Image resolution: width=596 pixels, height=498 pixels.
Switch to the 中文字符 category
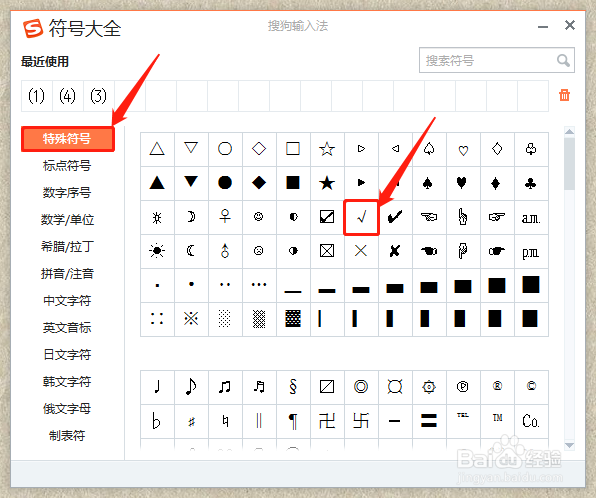click(67, 301)
